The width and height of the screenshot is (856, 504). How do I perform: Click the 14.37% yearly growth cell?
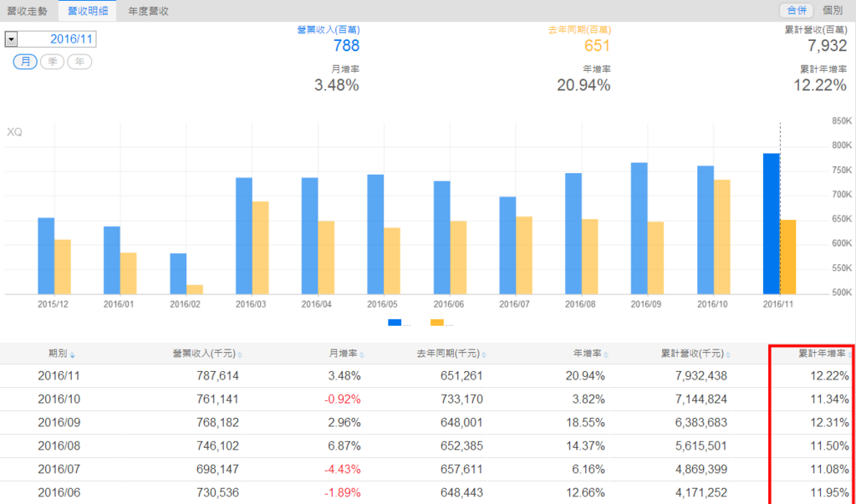pos(586,446)
